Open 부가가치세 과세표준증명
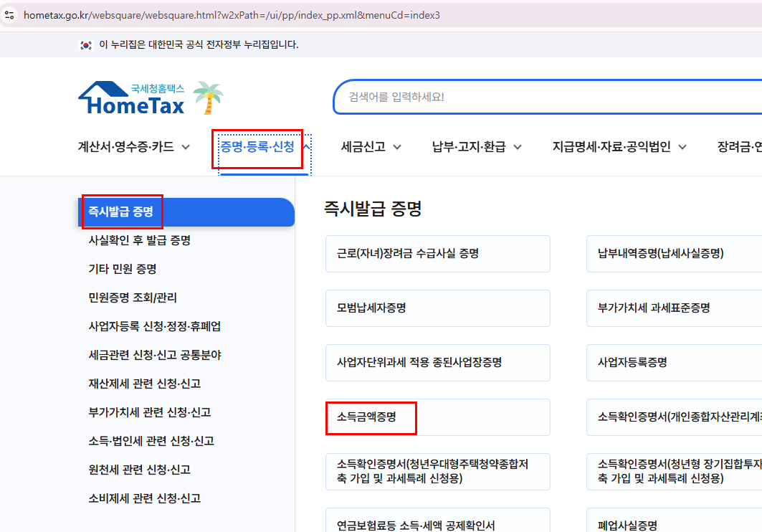Screen dimensions: 762x532 tap(674, 308)
